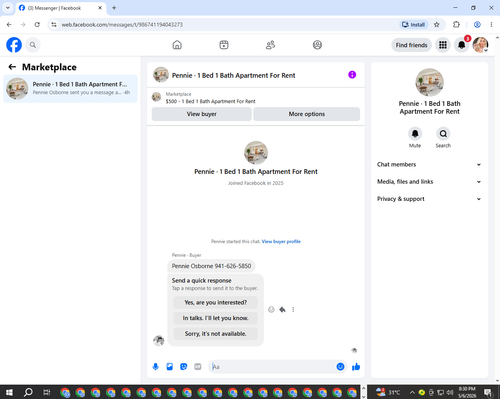Image resolution: width=500 pixels, height=399 pixels.
Task: Send quick response 'Sorry, it's not available.'
Action: tap(216, 334)
